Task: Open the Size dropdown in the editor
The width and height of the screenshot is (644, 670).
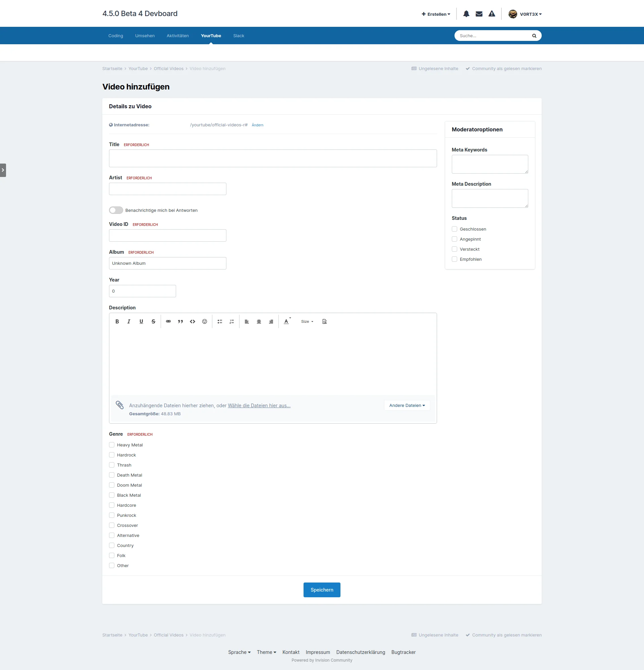Action: point(307,321)
